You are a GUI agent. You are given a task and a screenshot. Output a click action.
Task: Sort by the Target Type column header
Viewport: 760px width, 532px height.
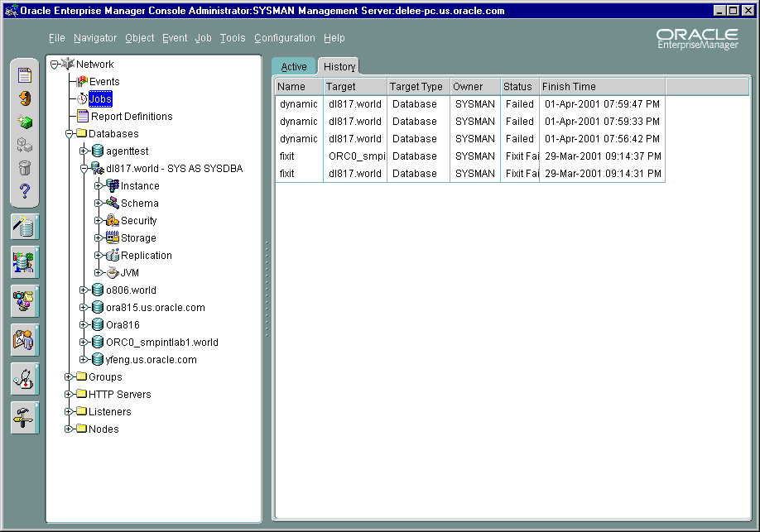(418, 87)
